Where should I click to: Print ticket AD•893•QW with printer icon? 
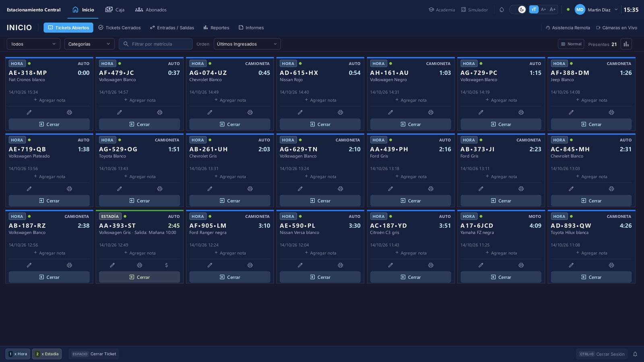tap(611, 265)
